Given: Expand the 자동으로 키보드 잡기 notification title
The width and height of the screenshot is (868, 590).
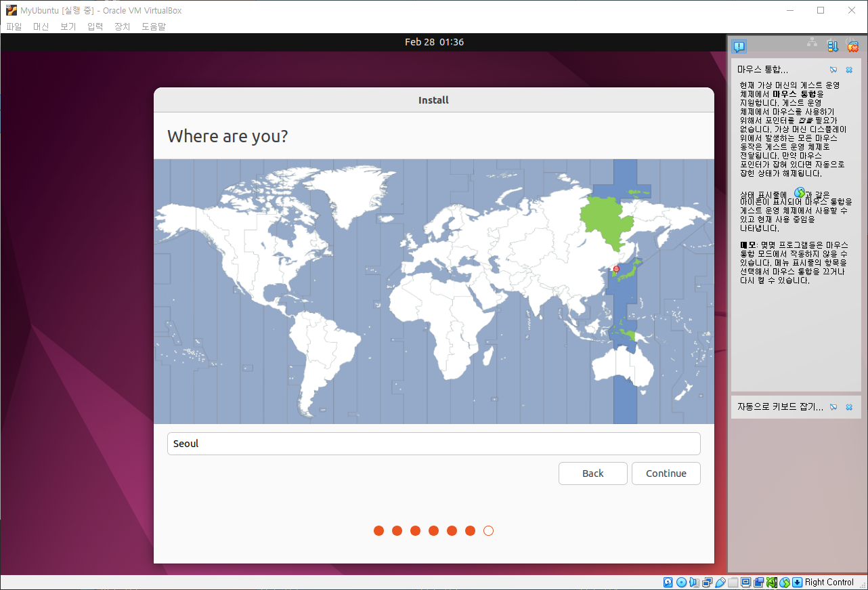Looking at the screenshot, I should [x=780, y=407].
